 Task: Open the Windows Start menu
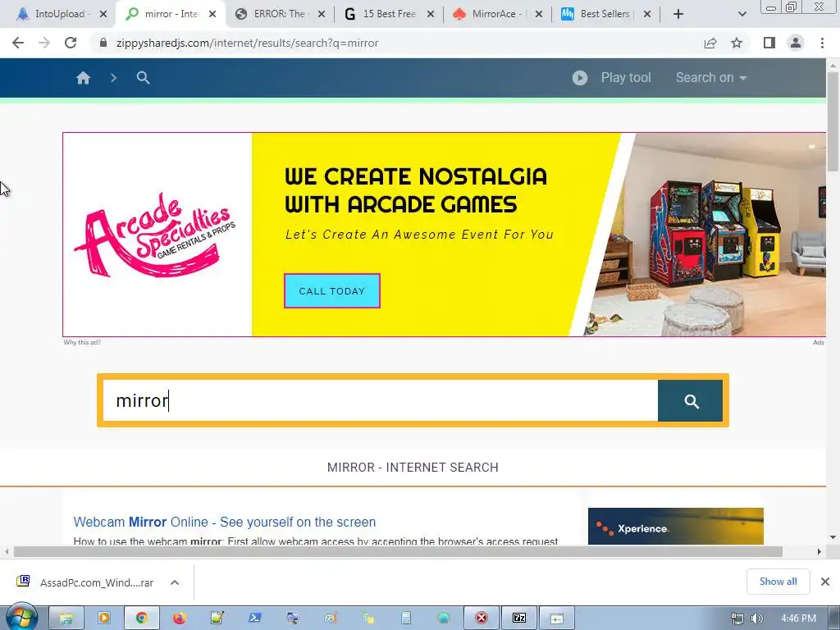tap(21, 617)
